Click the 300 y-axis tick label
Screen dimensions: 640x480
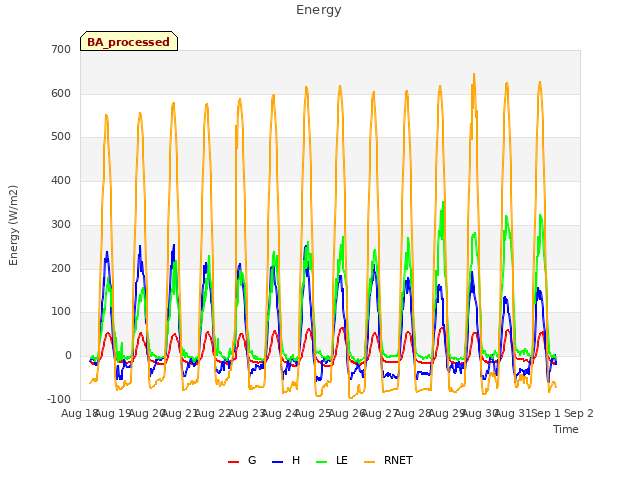click(61, 224)
